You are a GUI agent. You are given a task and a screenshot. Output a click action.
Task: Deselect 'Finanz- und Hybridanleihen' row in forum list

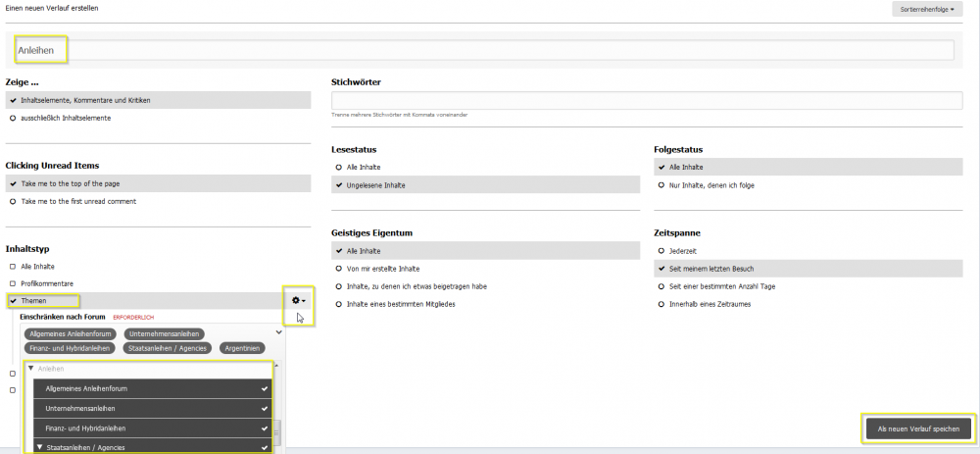[153, 429]
